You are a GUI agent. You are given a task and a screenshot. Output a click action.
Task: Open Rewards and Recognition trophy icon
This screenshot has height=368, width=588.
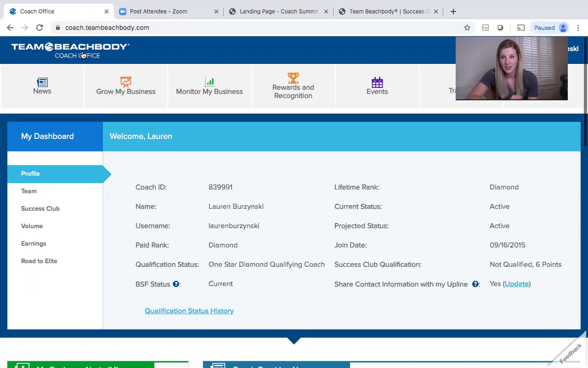293,78
